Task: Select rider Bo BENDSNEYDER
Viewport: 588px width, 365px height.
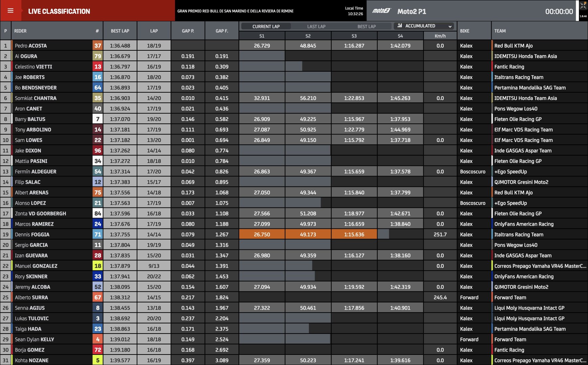Action: coord(36,88)
